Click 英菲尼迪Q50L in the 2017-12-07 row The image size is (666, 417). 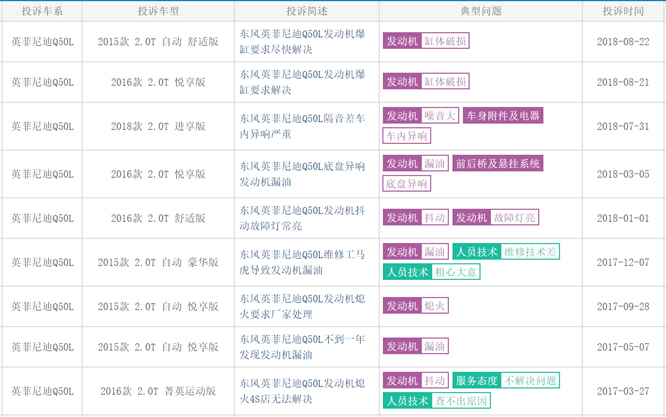pos(42,262)
